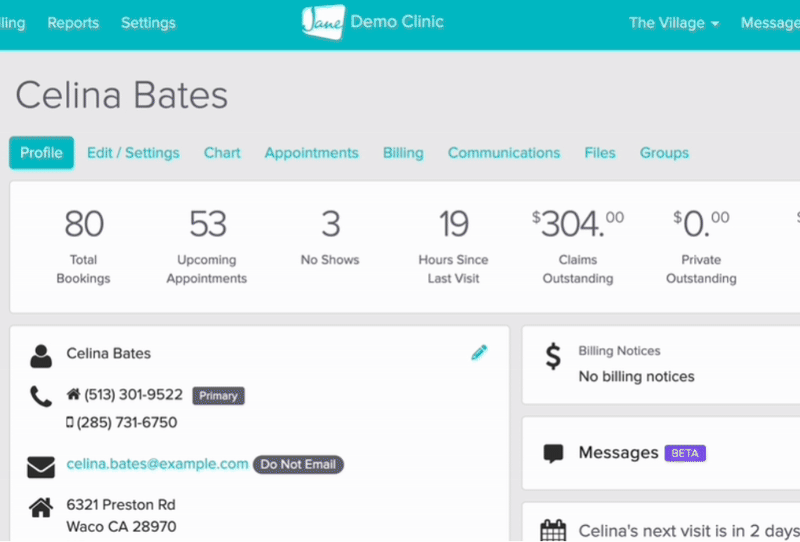Click the next visit calendar icon
This screenshot has height=542, width=800.
tap(553, 531)
